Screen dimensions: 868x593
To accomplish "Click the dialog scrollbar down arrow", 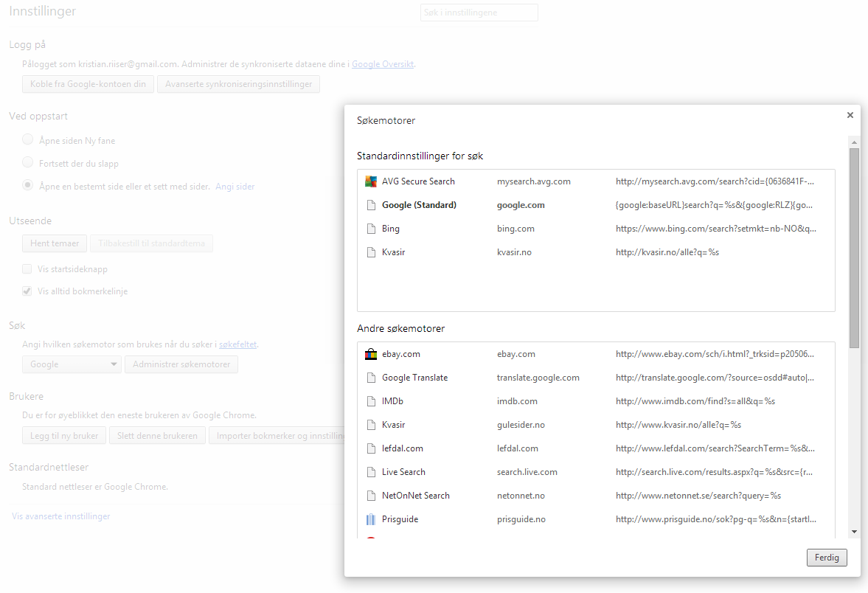I will click(854, 532).
